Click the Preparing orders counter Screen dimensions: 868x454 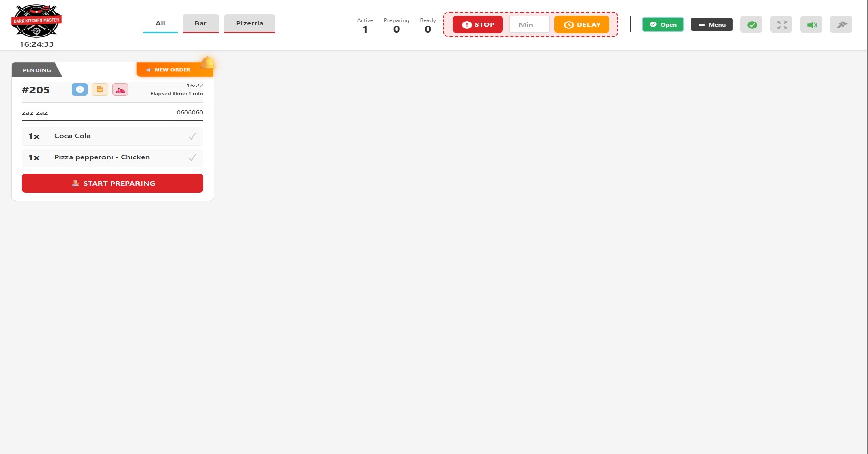tap(396, 25)
